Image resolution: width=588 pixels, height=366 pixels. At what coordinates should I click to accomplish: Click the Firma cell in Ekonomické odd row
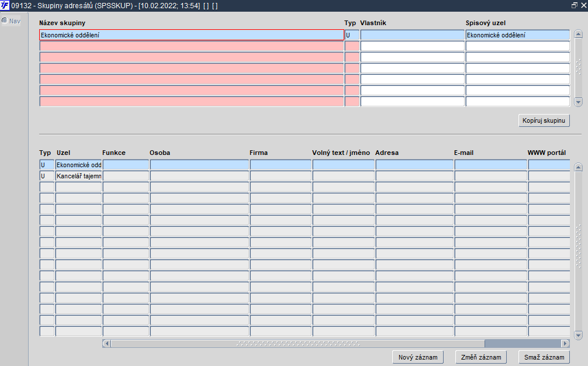coord(281,165)
